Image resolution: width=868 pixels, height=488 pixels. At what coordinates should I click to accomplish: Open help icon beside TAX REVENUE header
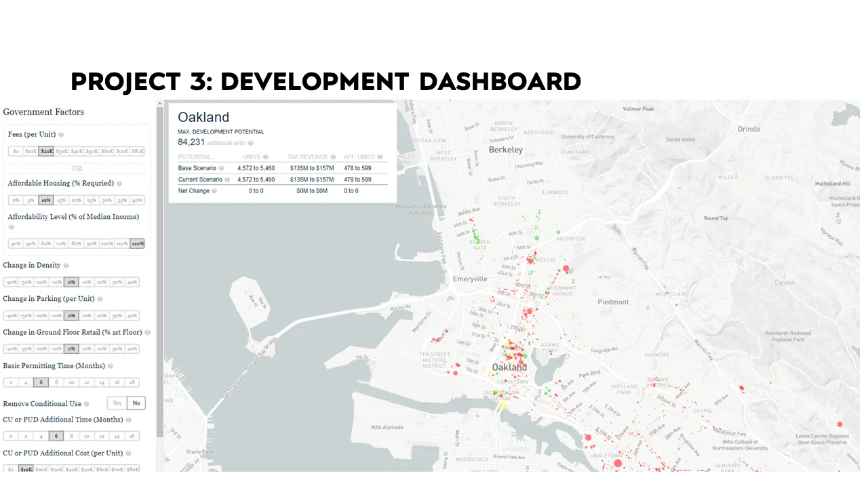(x=334, y=157)
